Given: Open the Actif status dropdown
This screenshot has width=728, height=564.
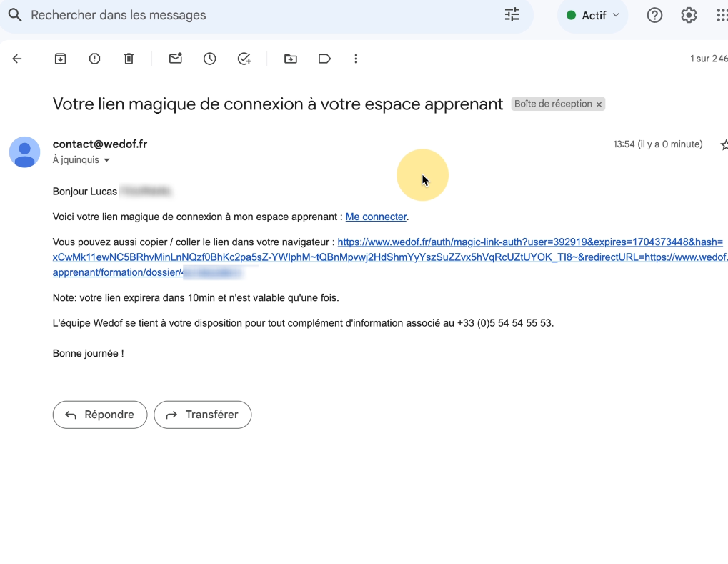Looking at the screenshot, I should point(592,15).
